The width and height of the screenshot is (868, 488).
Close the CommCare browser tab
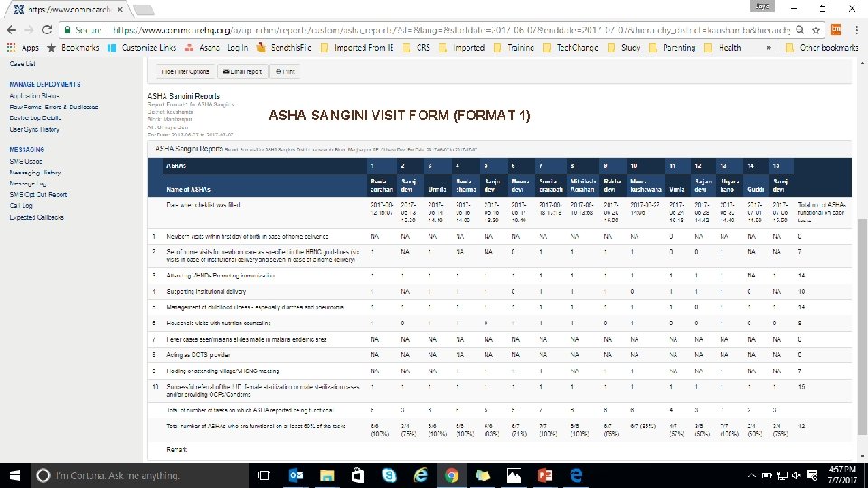coord(120,9)
